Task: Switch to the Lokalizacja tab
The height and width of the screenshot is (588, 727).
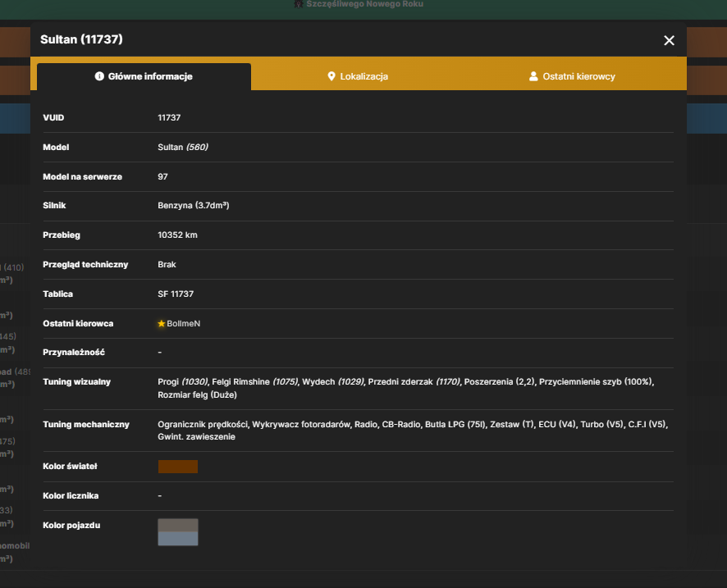Action: pyautogui.click(x=358, y=76)
